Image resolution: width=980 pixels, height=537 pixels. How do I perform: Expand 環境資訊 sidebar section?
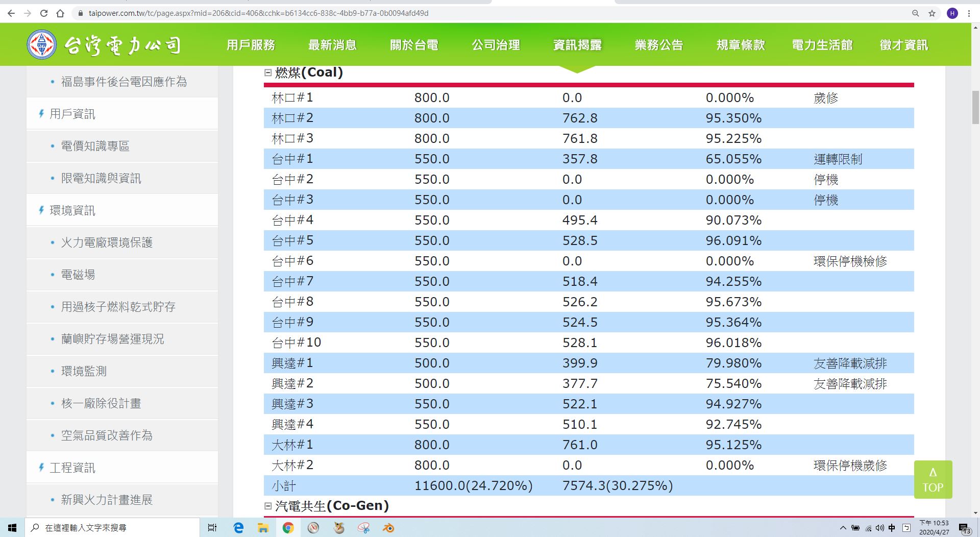[x=72, y=210]
